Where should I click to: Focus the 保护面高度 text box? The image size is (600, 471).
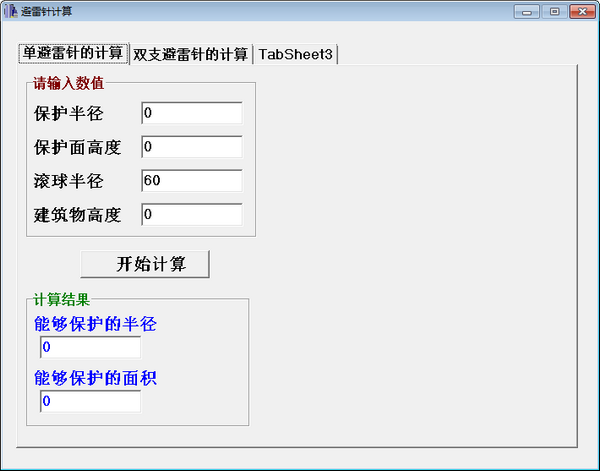coord(192,147)
